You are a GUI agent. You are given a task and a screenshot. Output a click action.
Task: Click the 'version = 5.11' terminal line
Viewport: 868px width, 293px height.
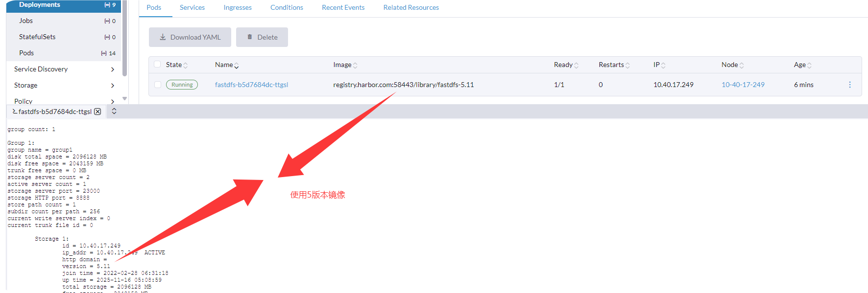point(86,267)
